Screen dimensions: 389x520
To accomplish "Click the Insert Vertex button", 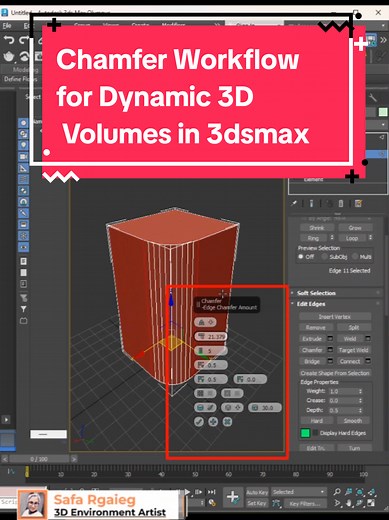I will click(335, 316).
